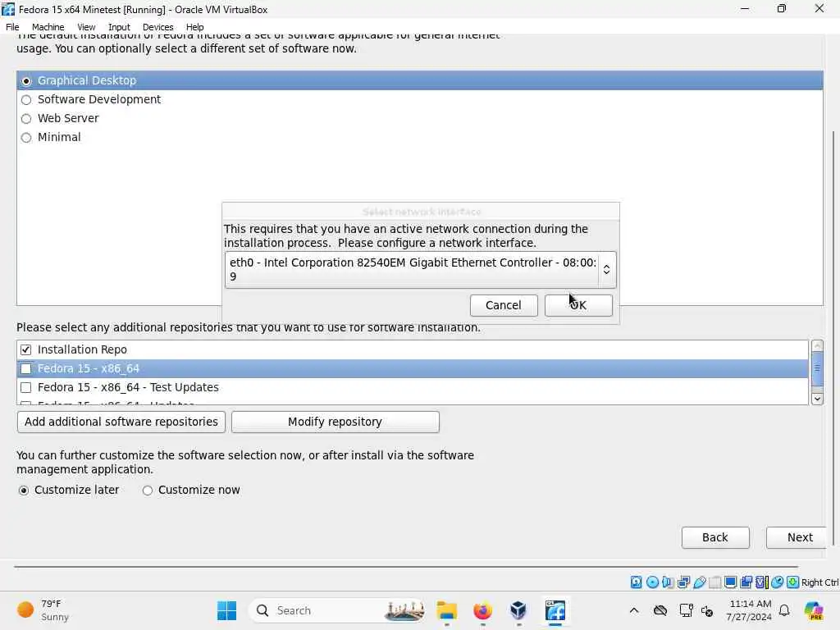Select the Software Development option
840x630 pixels.
pos(26,100)
